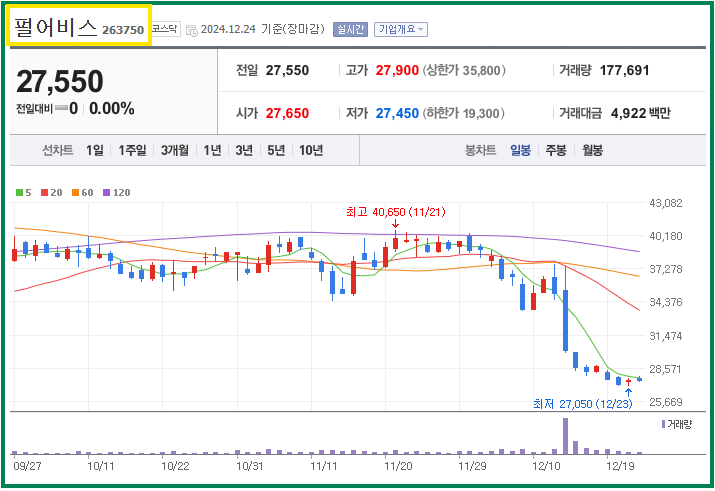
Task: Click the red 20-day moving average legend
Action: point(52,192)
